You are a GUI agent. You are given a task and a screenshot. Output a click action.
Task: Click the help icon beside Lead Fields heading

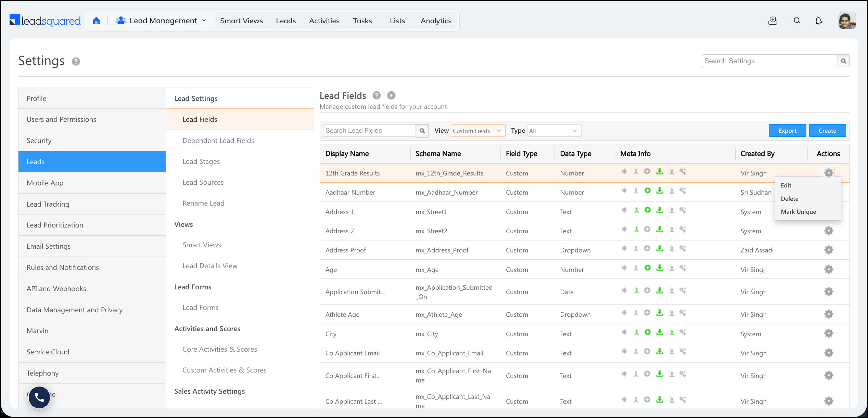pyautogui.click(x=376, y=95)
